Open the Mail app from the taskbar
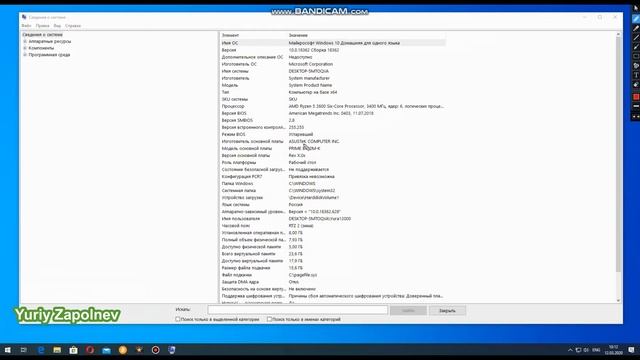Viewport: 640px width, 360px height. pos(107,350)
